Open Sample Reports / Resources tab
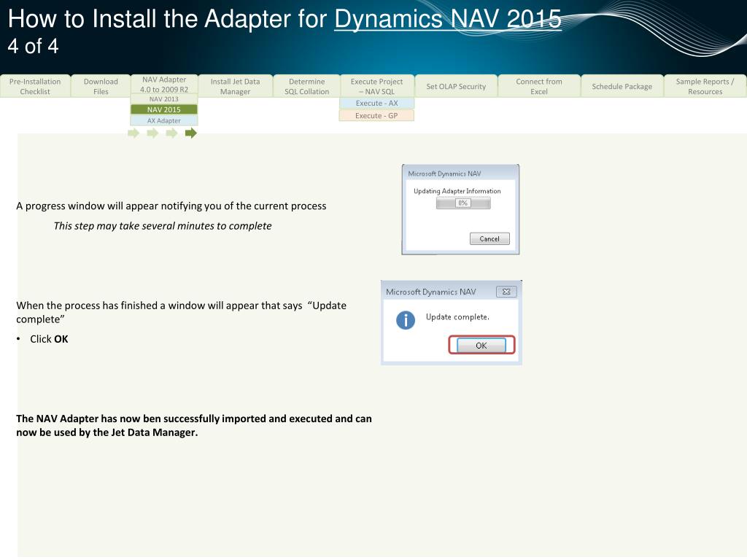This screenshot has height=560, width=747. [705, 86]
